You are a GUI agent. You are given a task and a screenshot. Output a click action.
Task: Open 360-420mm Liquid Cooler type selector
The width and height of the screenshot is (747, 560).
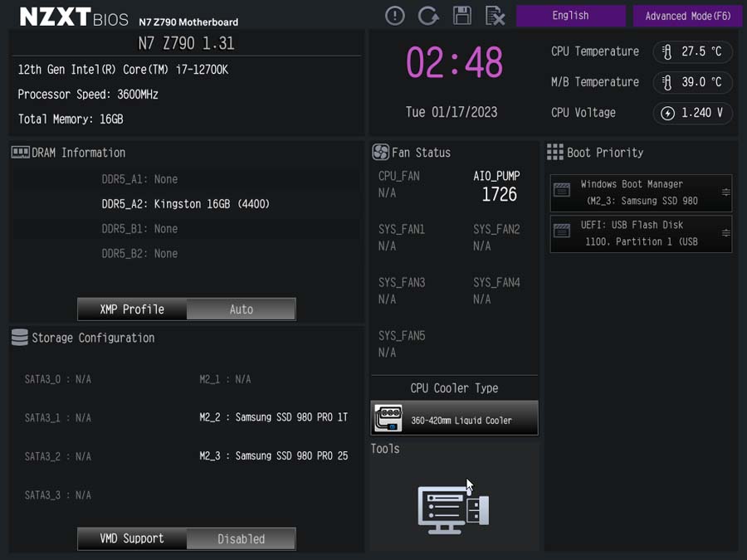pyautogui.click(x=455, y=418)
